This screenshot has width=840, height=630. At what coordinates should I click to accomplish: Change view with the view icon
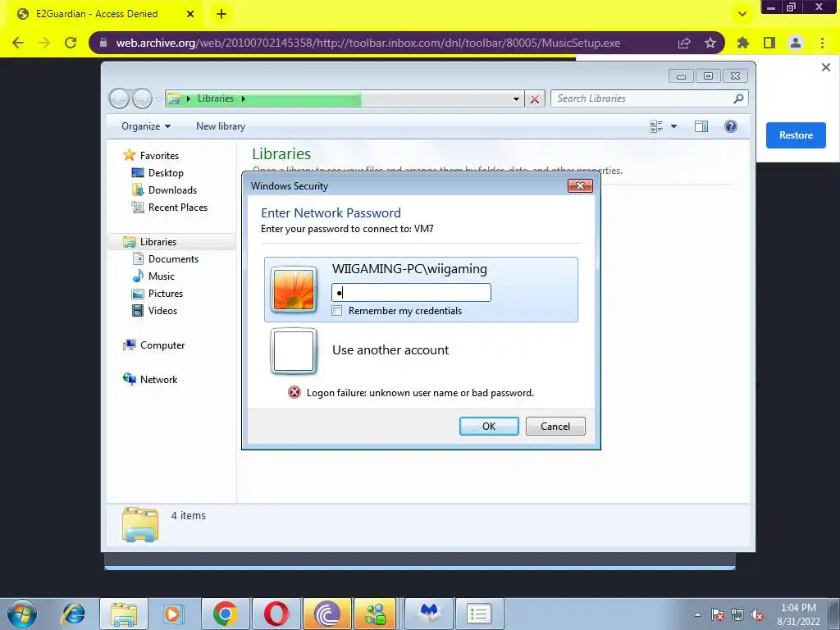coord(656,126)
